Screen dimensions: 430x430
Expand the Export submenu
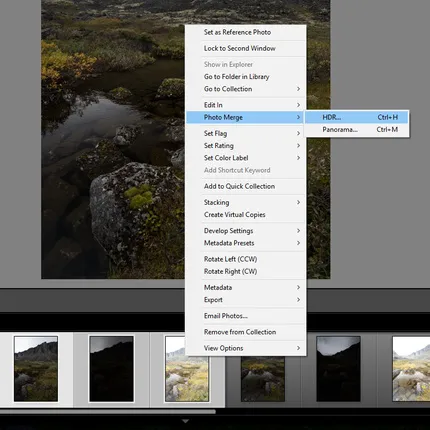246,300
